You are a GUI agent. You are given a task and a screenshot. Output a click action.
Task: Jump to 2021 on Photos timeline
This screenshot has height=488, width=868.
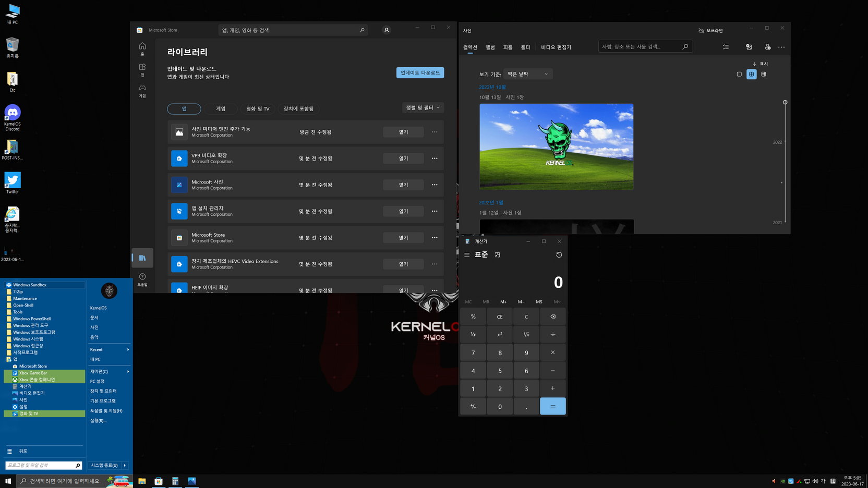pyautogui.click(x=777, y=223)
